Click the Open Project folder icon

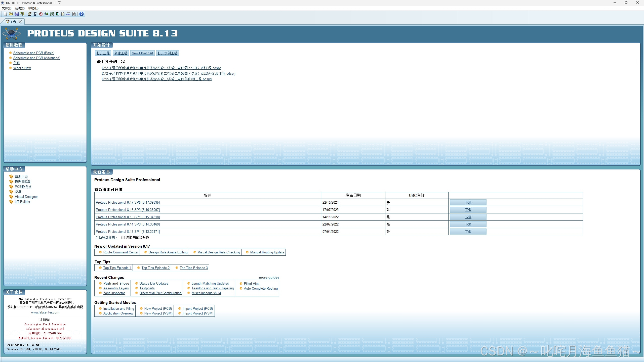coord(11,14)
